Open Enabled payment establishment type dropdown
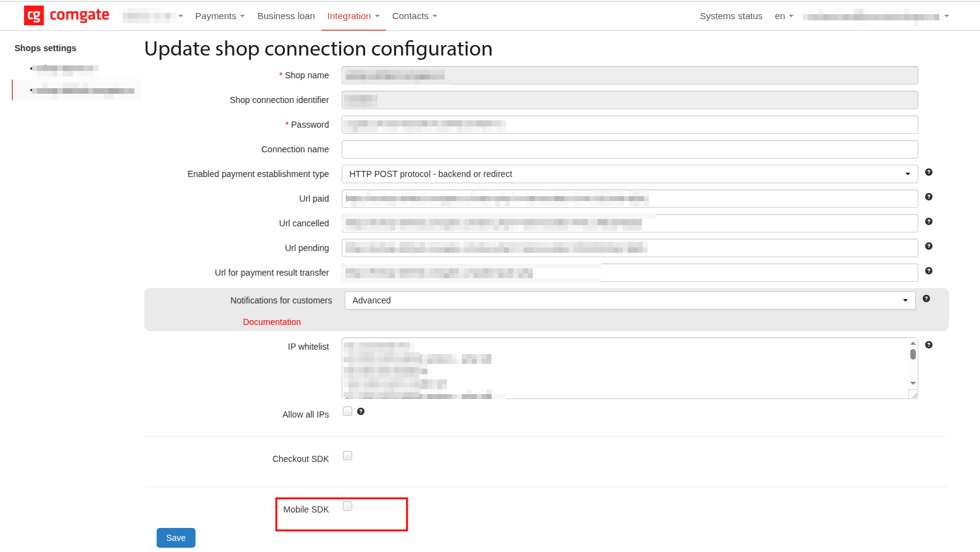The height and width of the screenshot is (552, 980). tap(629, 174)
